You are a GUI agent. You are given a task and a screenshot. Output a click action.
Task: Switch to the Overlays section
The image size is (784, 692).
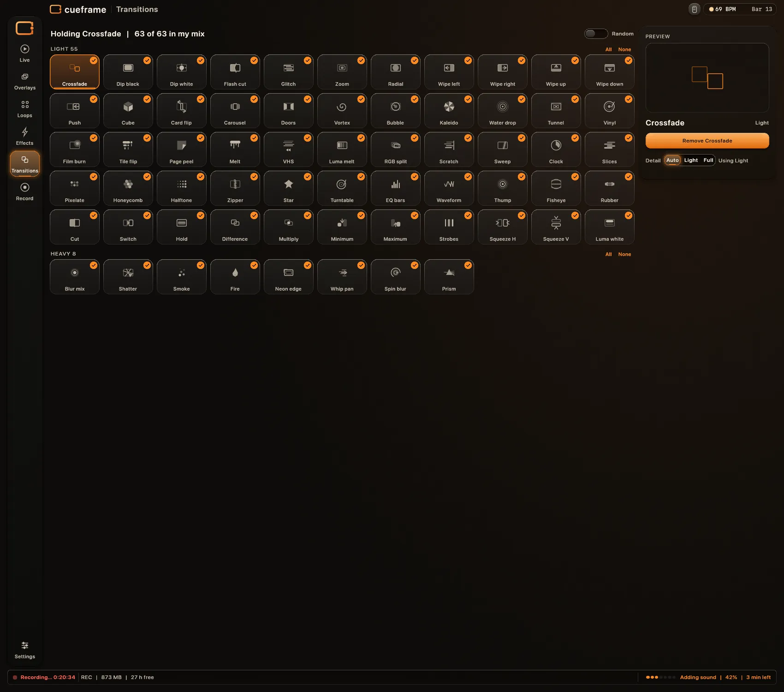pos(25,81)
